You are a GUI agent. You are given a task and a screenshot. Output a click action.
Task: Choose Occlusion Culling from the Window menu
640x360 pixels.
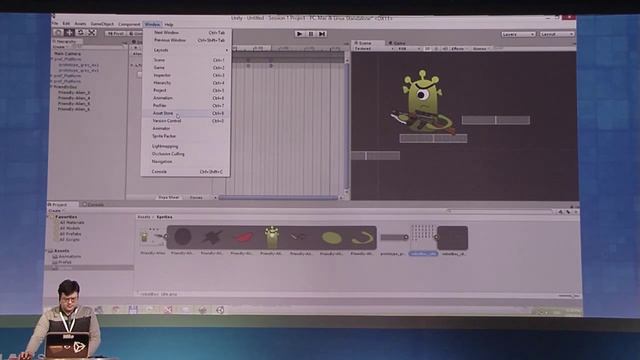click(186, 154)
